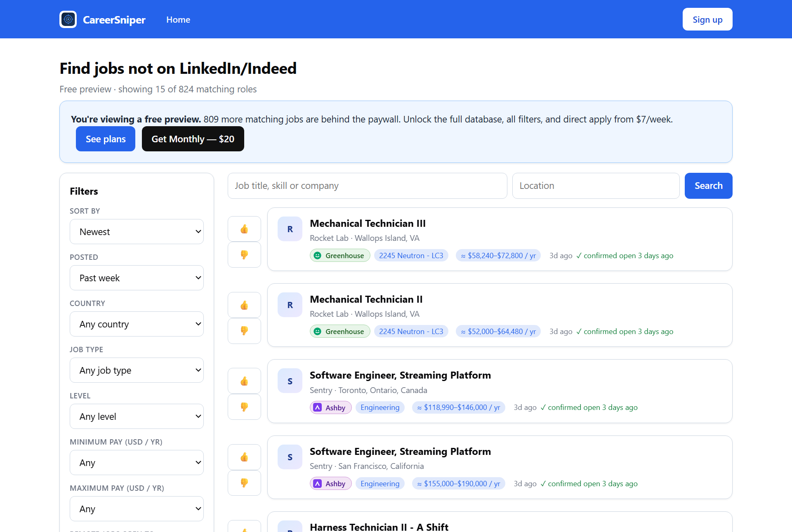Click Sentry avatar on the Toronto listing
Viewport: 792px width, 532px height.
coord(290,381)
